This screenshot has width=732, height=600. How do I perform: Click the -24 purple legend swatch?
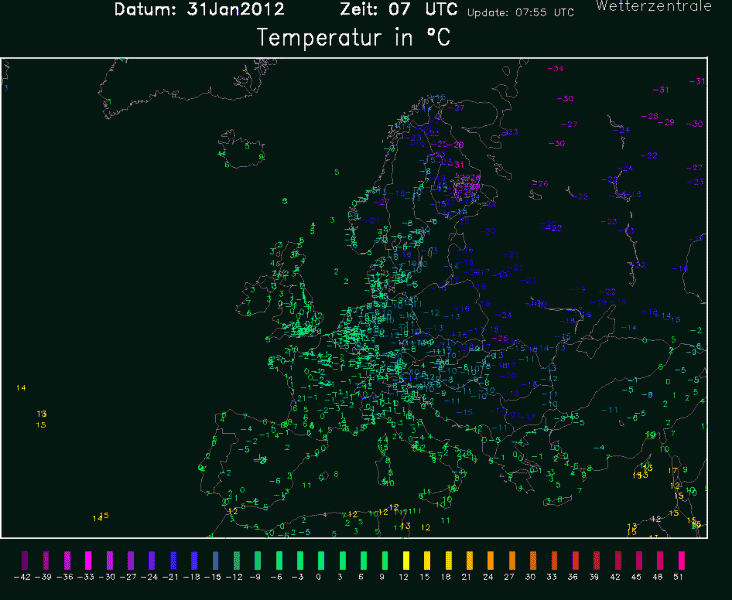pos(153,559)
